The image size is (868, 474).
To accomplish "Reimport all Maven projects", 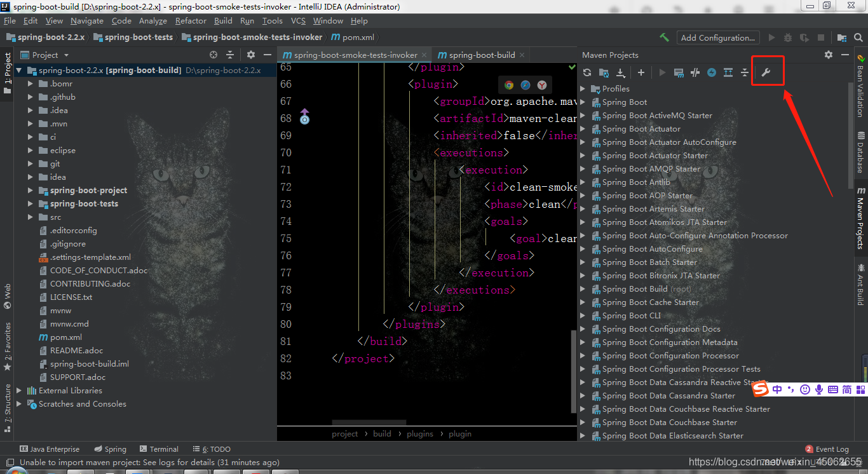I will pyautogui.click(x=587, y=72).
